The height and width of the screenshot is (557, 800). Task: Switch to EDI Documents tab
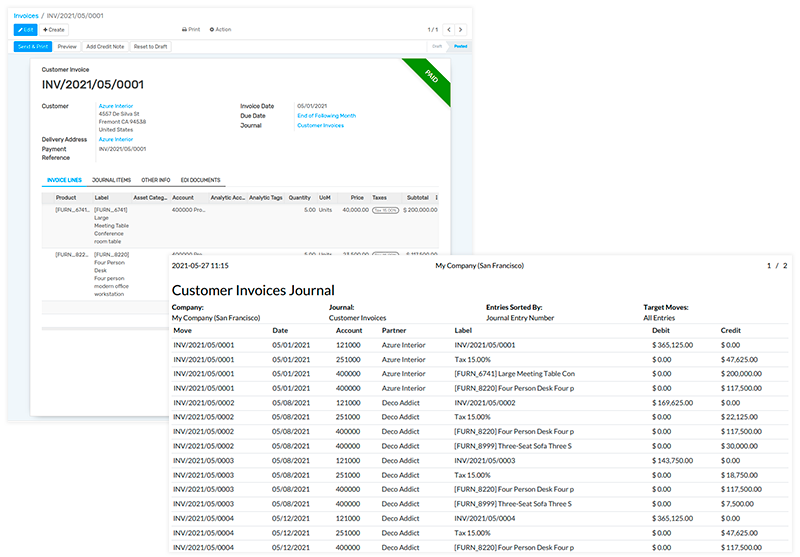(201, 180)
